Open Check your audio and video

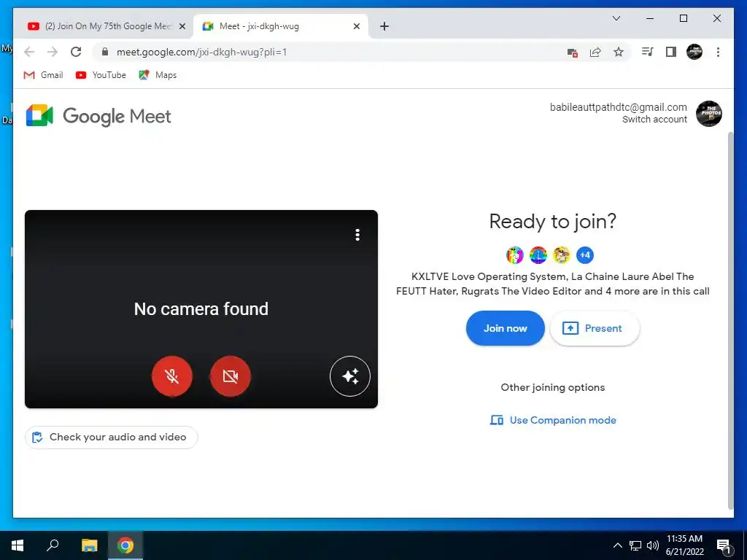(112, 437)
